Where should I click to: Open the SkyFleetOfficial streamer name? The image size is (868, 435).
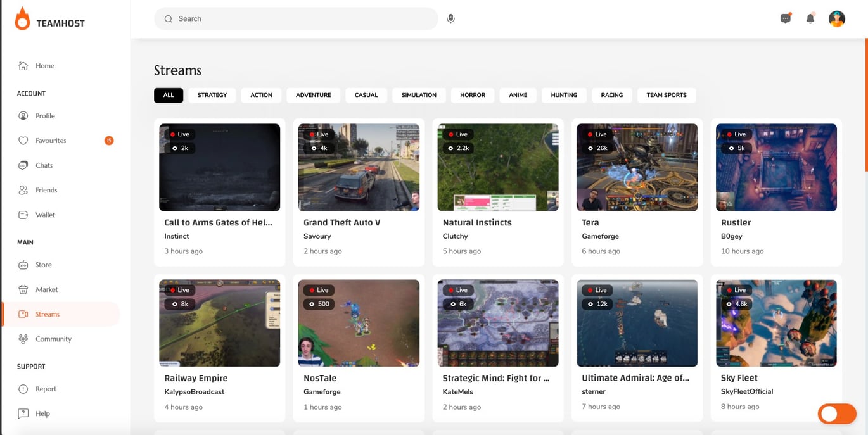click(747, 392)
